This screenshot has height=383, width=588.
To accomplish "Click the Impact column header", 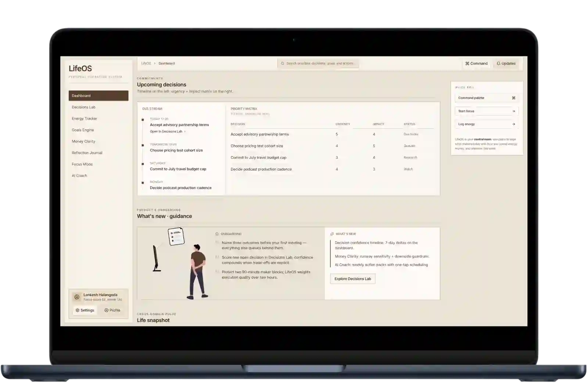I will (x=378, y=124).
